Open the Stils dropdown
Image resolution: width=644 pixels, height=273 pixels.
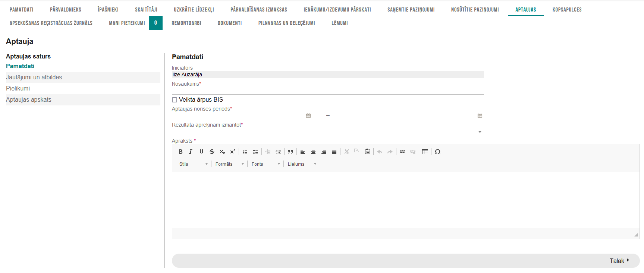193,164
